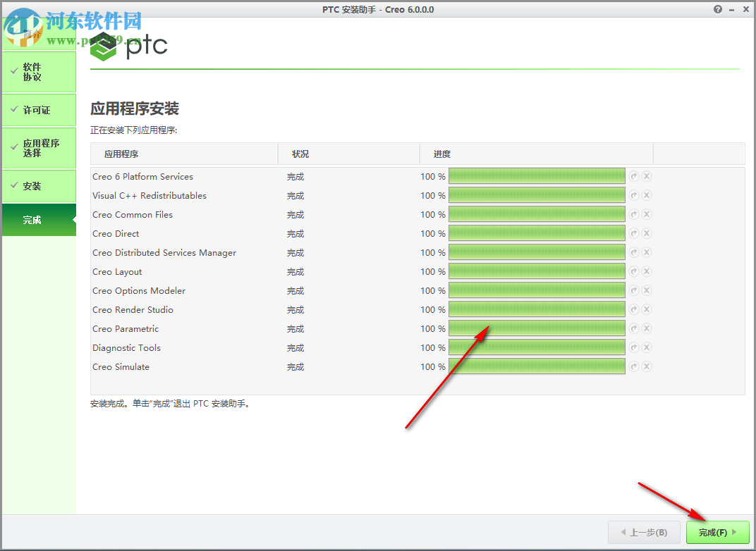
Task: Retry the Creo Options Modeler installation
Action: point(633,290)
